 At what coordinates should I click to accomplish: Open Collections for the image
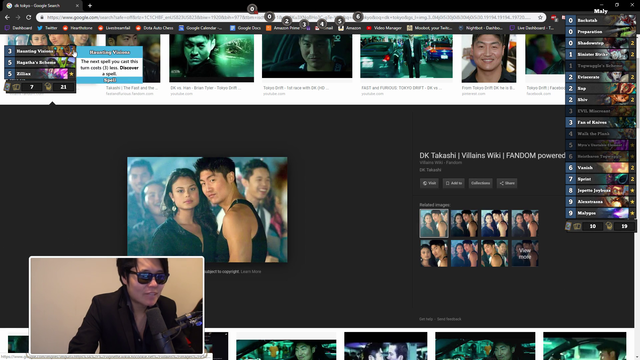pos(480,183)
